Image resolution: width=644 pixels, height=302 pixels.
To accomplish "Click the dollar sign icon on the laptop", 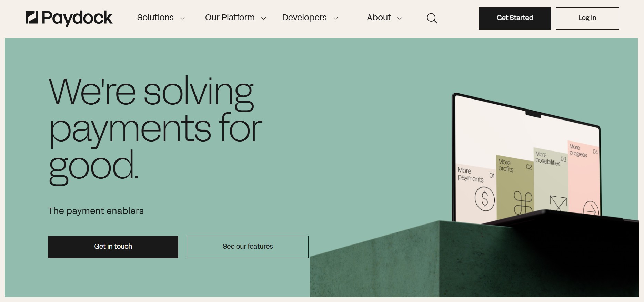I will coord(485,199).
